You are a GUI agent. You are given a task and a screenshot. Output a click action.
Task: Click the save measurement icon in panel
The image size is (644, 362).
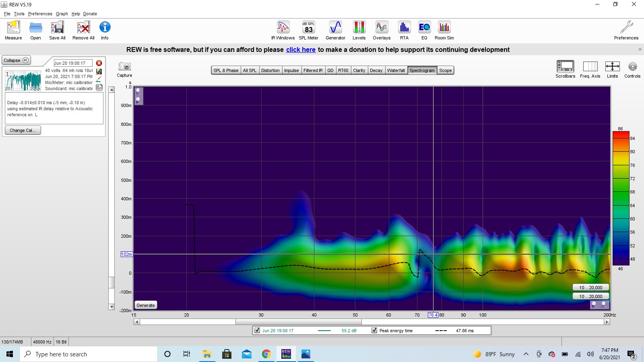click(x=99, y=72)
